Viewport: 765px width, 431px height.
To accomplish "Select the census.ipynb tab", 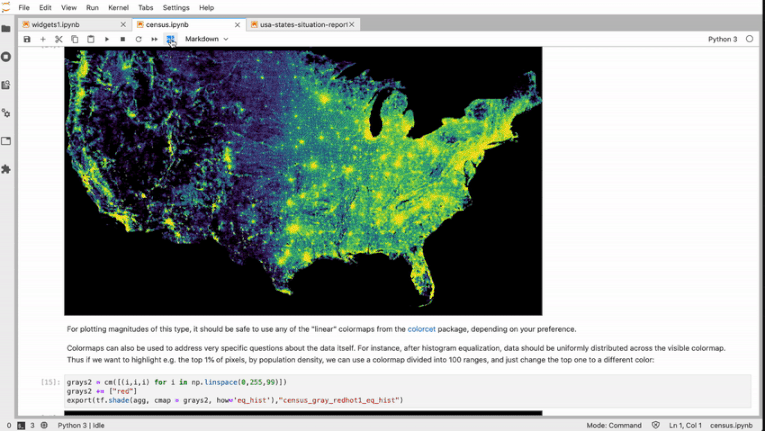I will pyautogui.click(x=188, y=24).
